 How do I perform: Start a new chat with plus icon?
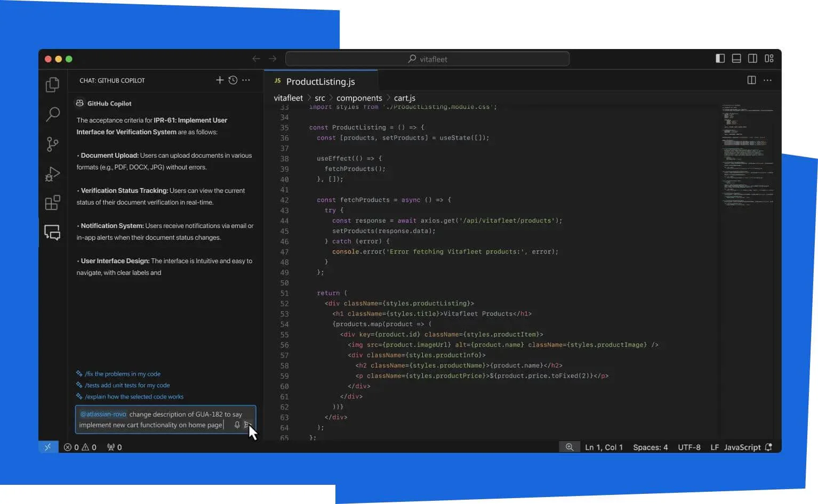[x=219, y=80]
